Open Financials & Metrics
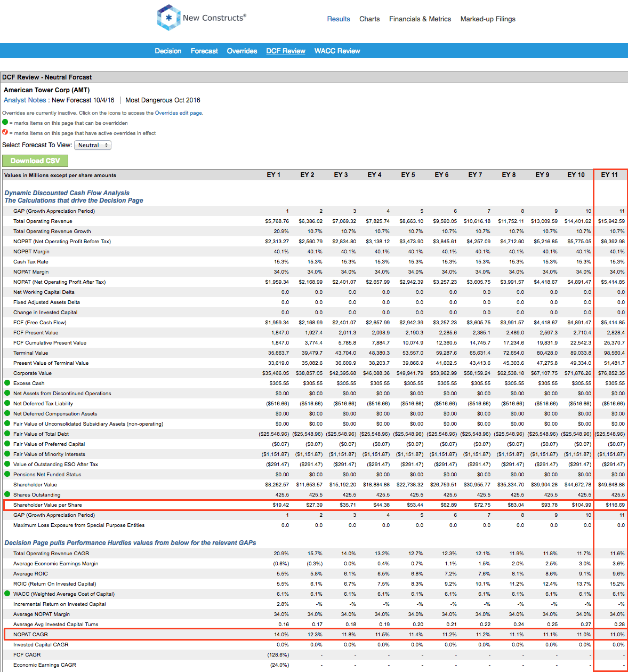628x672 pixels. tap(420, 19)
